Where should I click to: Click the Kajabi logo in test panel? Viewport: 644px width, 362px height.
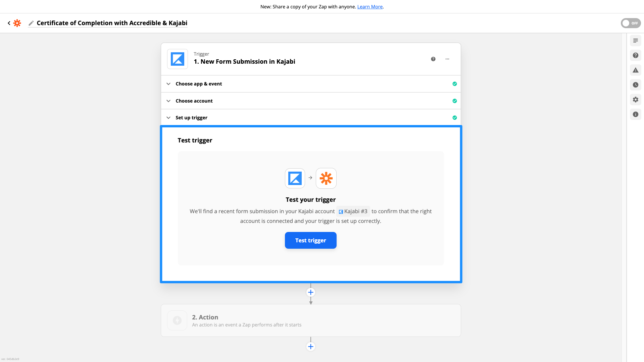tap(295, 178)
